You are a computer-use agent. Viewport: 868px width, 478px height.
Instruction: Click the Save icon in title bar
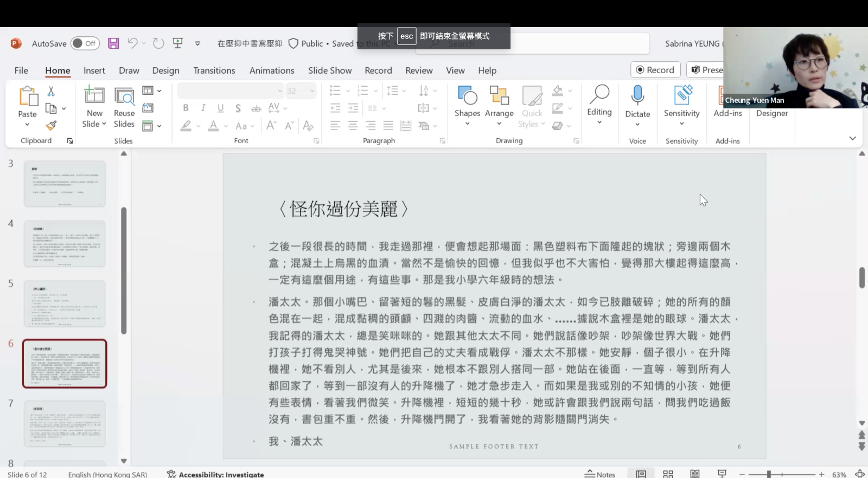[113, 43]
